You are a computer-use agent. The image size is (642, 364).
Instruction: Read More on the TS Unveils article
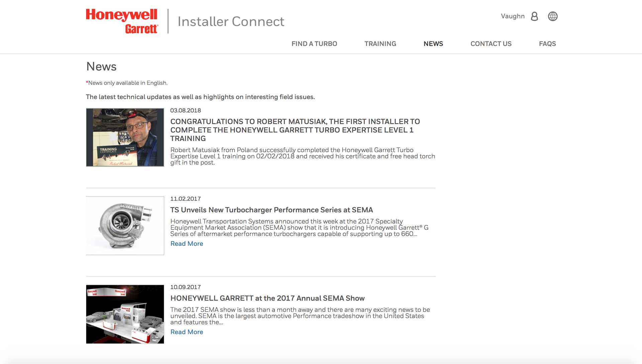187,244
